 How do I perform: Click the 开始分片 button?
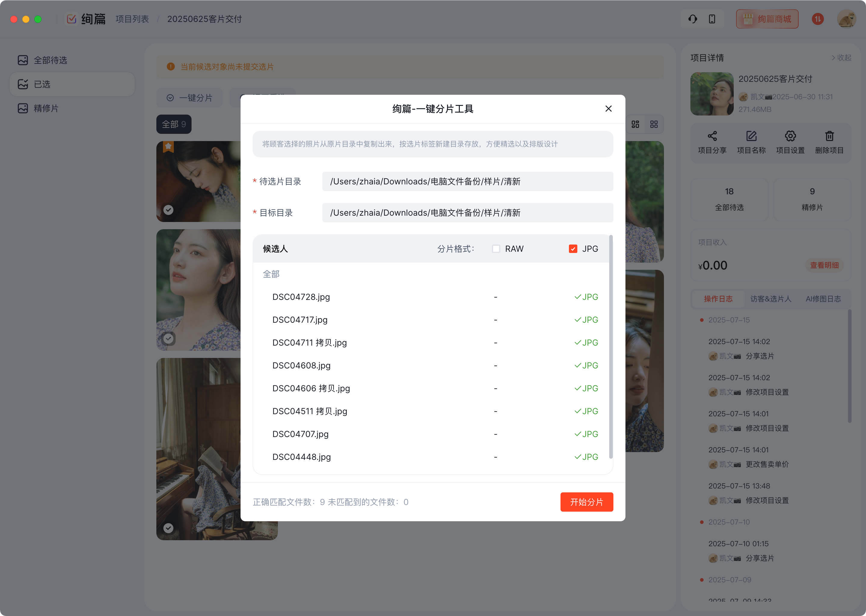pos(587,502)
